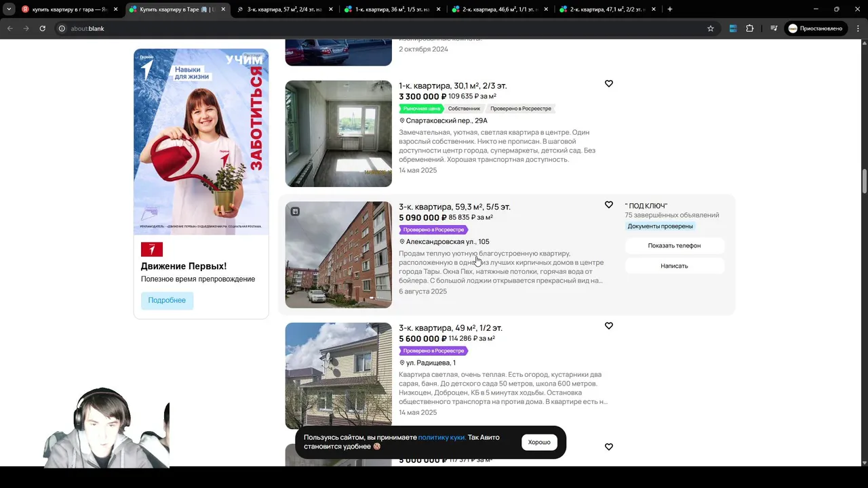Click date '6 августа 2025'
868x488 pixels.
point(423,291)
